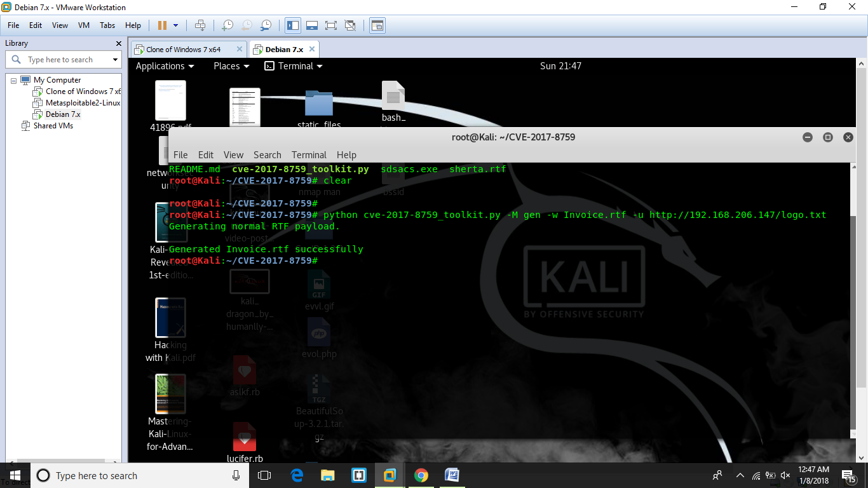Open Windows Task View
Screen dimensions: 868x488
[264, 475]
